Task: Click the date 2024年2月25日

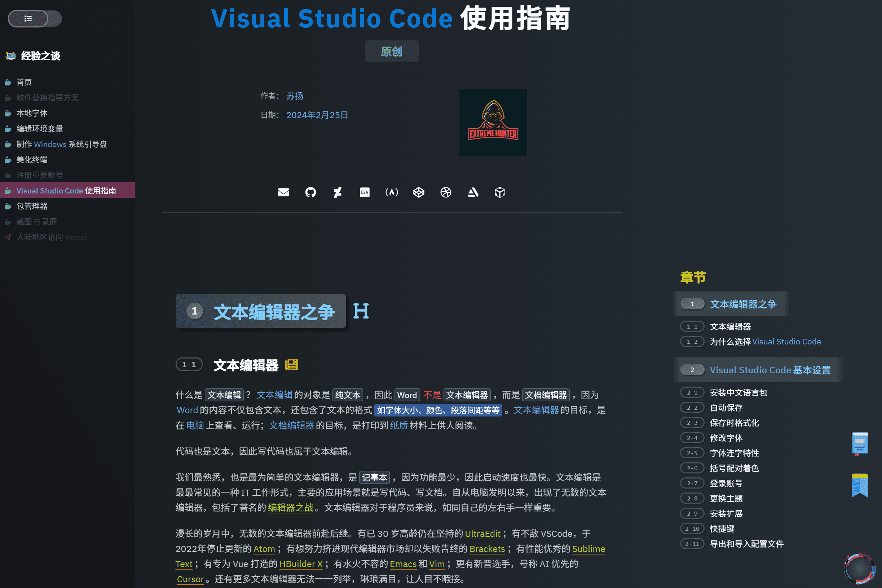Action: (317, 115)
